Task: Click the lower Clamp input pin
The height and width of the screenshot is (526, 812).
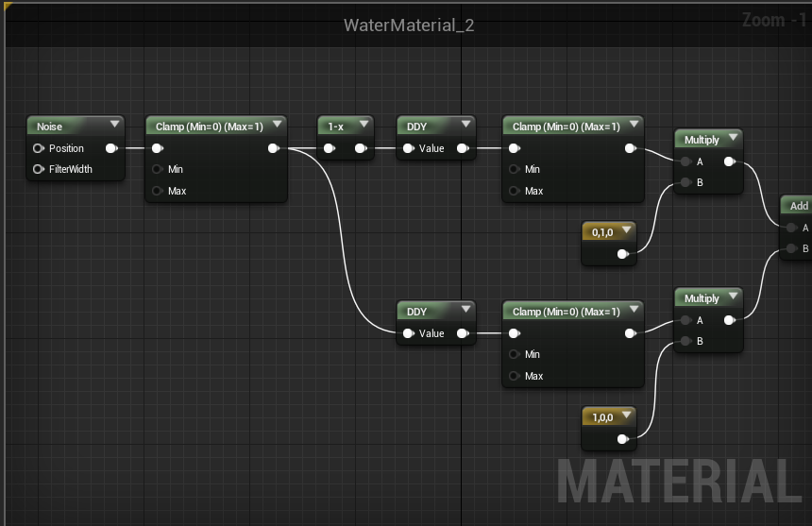Action: (515, 333)
